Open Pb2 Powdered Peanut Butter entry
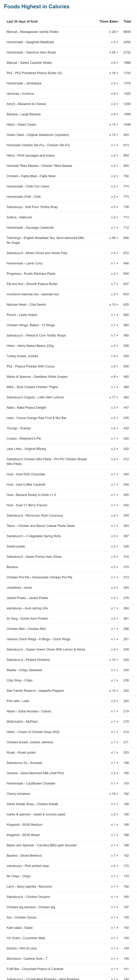The height and width of the screenshot is (980, 137). tap(68, 73)
